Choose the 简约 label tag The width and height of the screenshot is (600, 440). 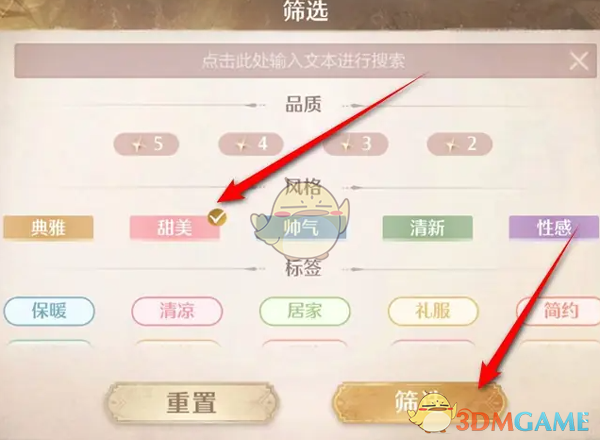(559, 311)
